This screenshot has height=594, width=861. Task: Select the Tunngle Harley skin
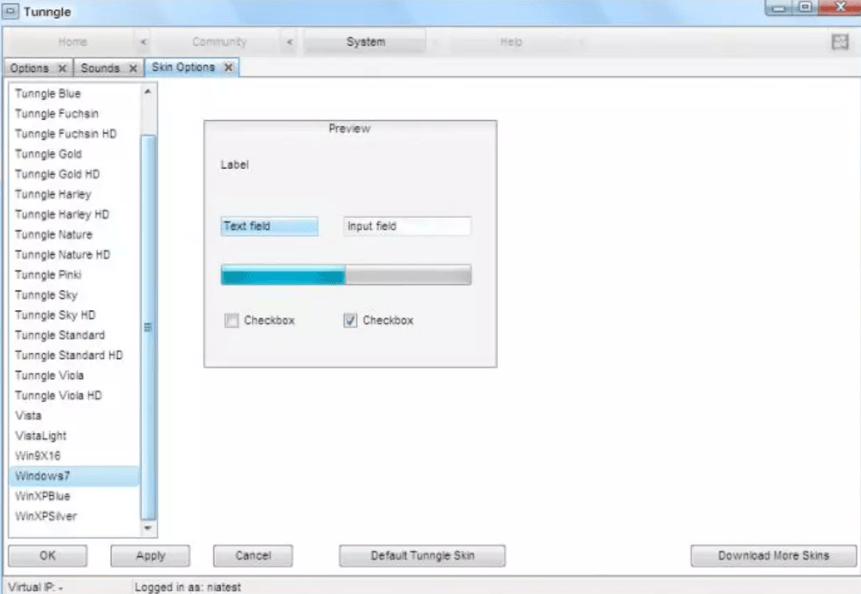point(75,194)
